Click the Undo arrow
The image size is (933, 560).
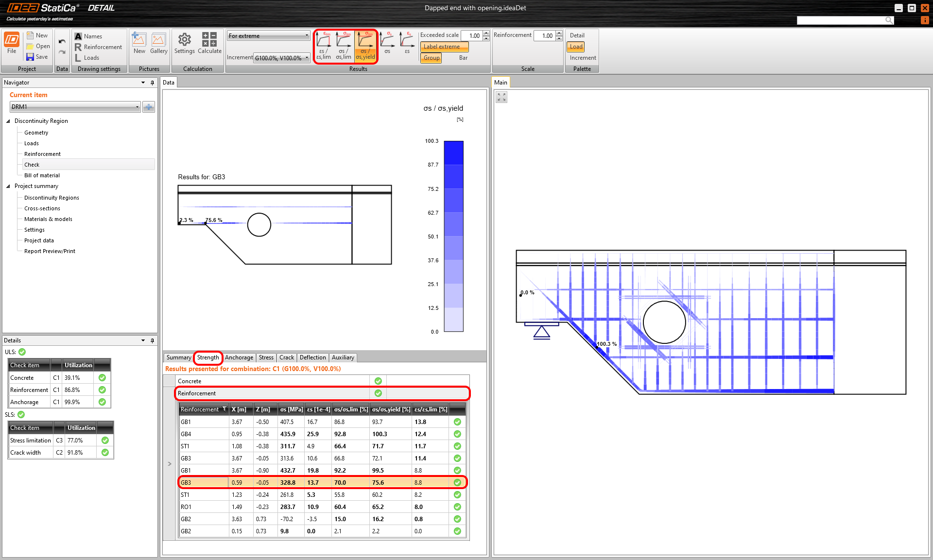62,41
